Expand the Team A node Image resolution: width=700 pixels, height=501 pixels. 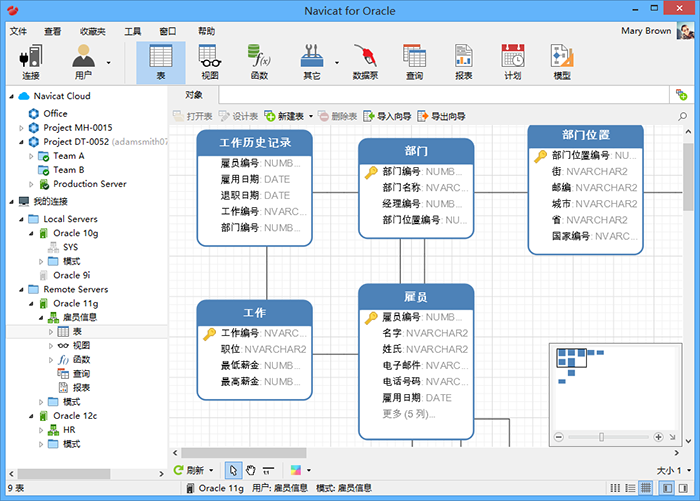[31, 156]
